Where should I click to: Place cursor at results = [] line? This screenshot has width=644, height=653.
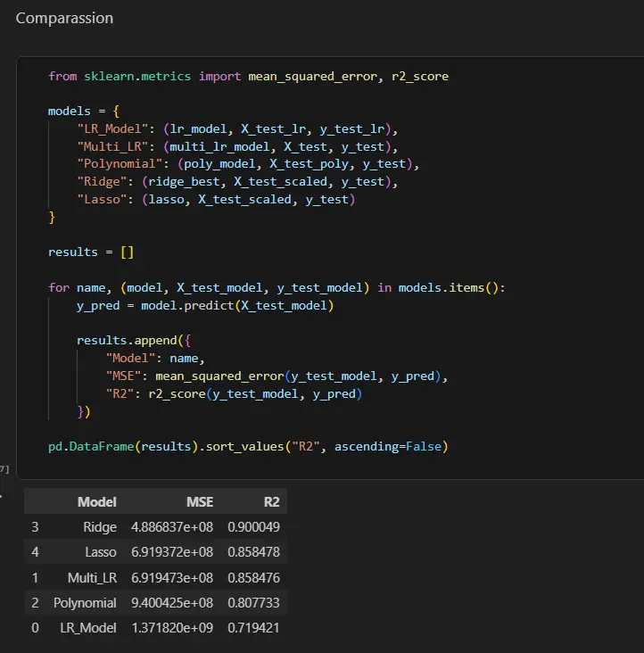(x=91, y=252)
